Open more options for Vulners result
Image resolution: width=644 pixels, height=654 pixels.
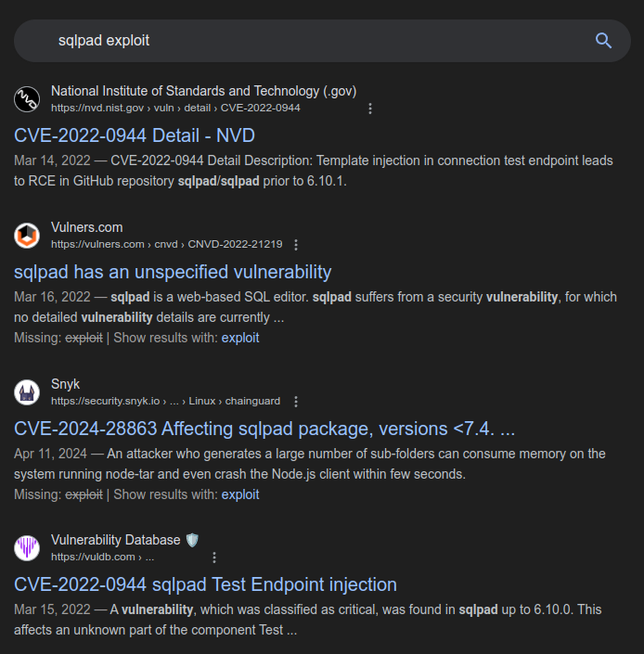click(x=296, y=245)
